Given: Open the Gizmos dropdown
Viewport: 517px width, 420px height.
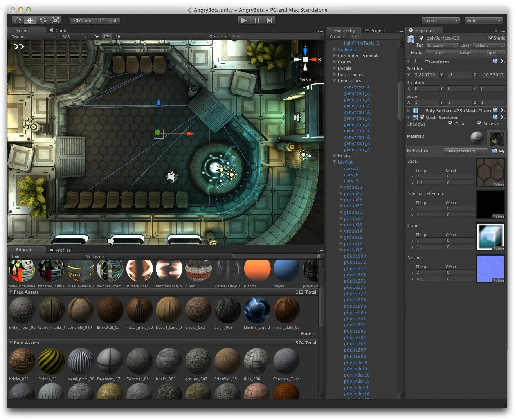Looking at the screenshot, I should tap(218, 36).
